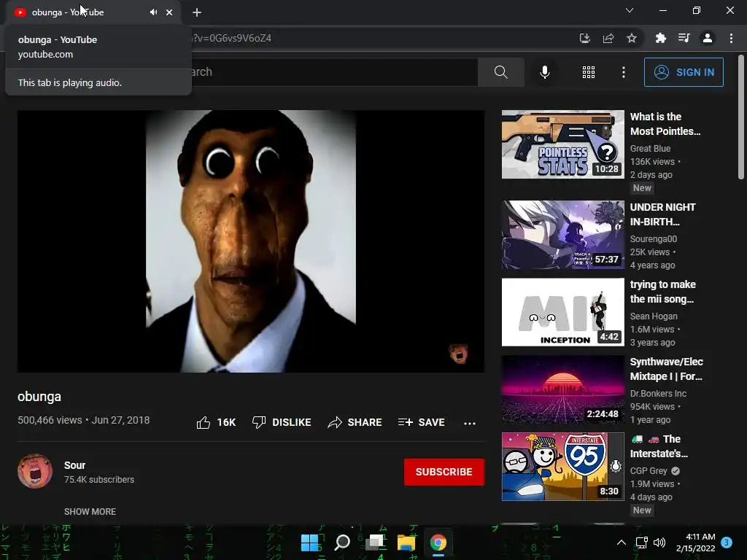
Task: Like the video with thumbs up icon
Action: pos(204,422)
